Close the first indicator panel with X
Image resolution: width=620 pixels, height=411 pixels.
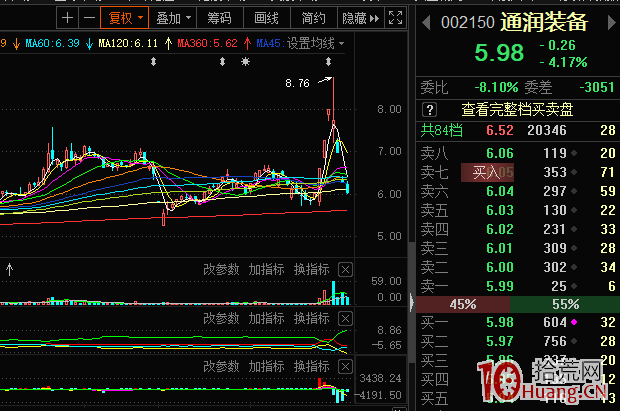click(345, 269)
